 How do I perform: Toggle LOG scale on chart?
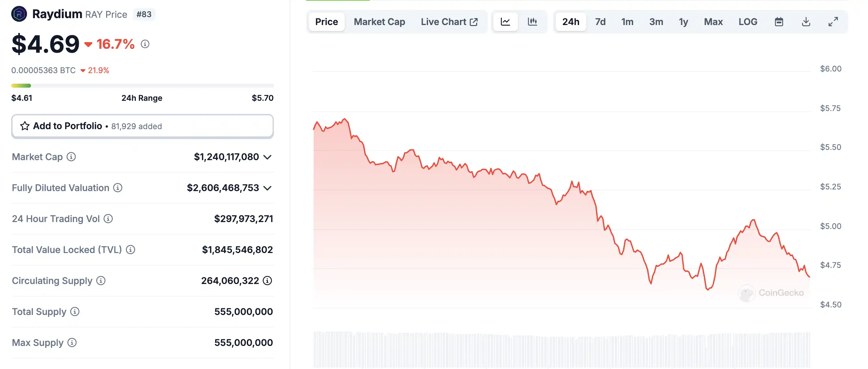748,22
